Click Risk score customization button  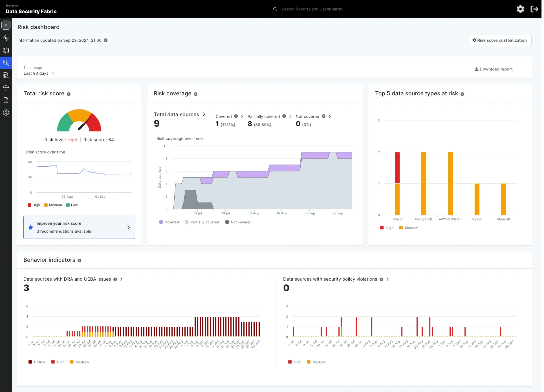[x=499, y=40]
